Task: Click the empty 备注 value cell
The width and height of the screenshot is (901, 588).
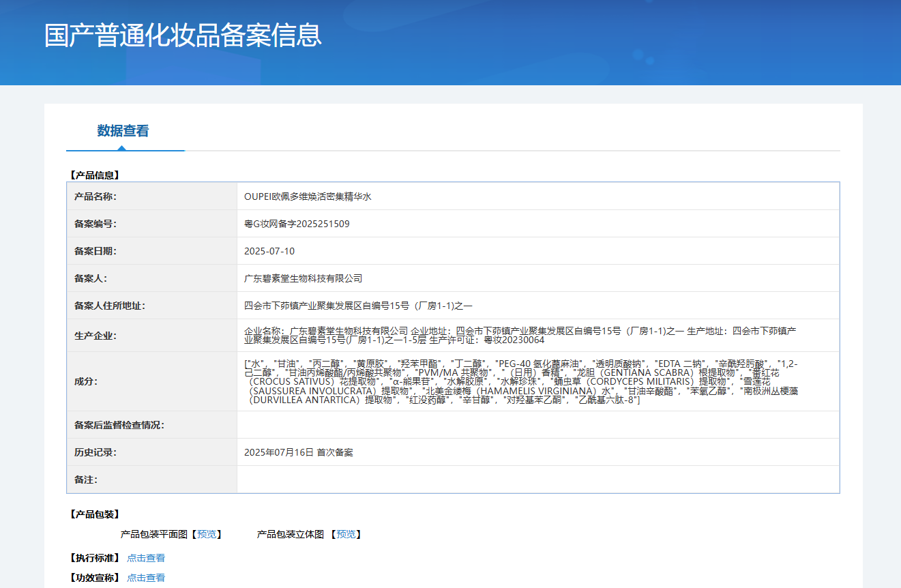Action: pos(537,480)
